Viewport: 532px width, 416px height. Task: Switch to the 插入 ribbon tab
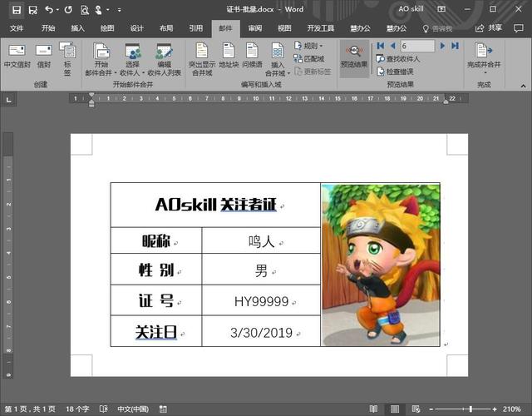(77, 28)
